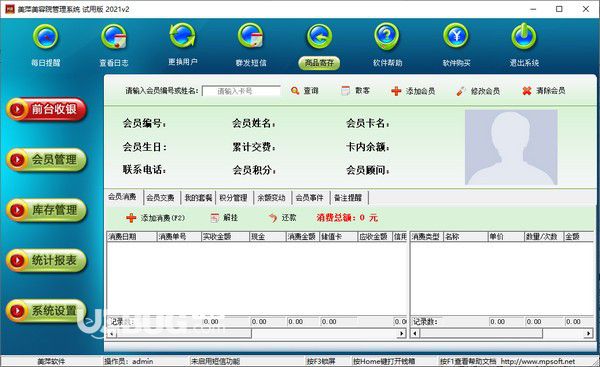Click left arrow of consumption table scrollbar

tap(111, 334)
